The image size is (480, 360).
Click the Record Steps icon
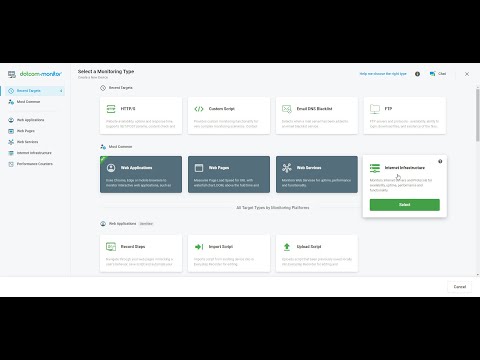click(x=111, y=247)
